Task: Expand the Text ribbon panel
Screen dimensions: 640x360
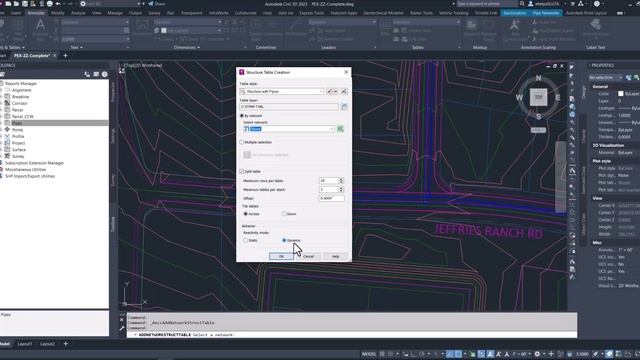Action: 76,47
